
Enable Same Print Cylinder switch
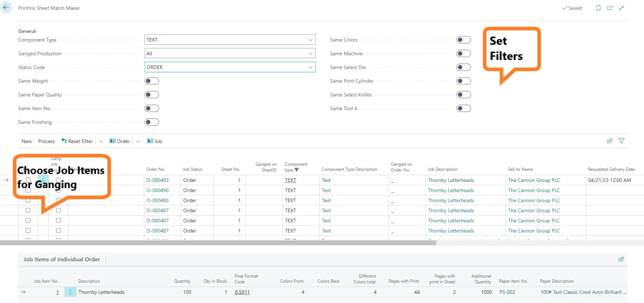coord(464,81)
